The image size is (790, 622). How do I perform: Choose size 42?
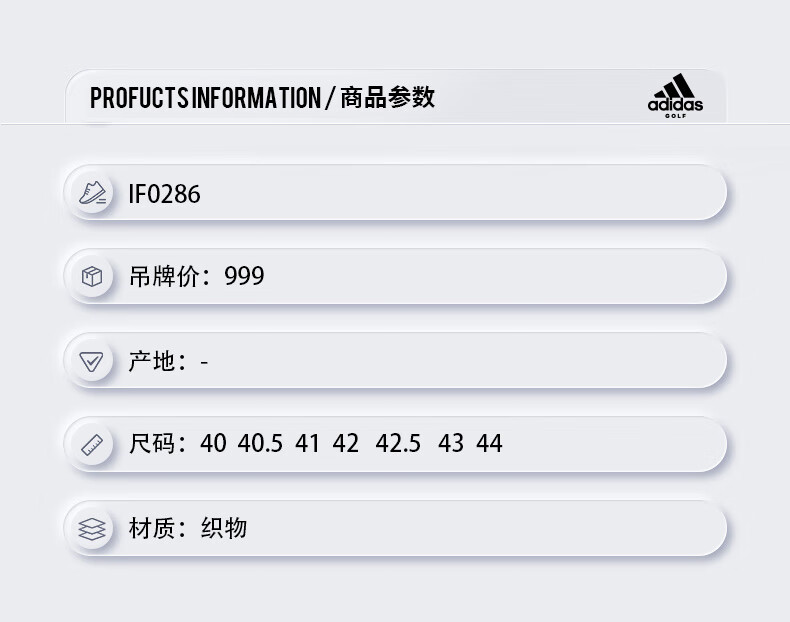[346, 444]
